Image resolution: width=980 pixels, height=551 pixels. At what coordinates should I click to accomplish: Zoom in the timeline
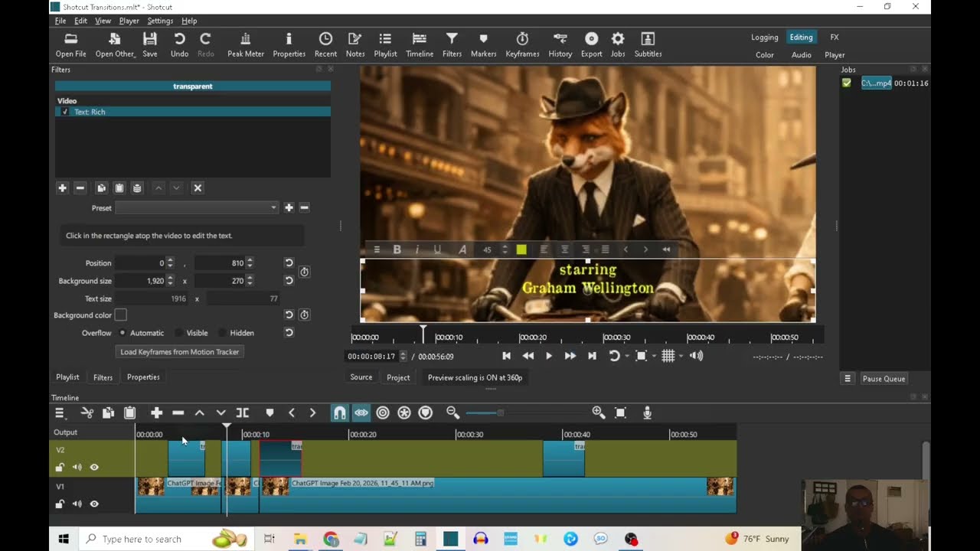(599, 412)
